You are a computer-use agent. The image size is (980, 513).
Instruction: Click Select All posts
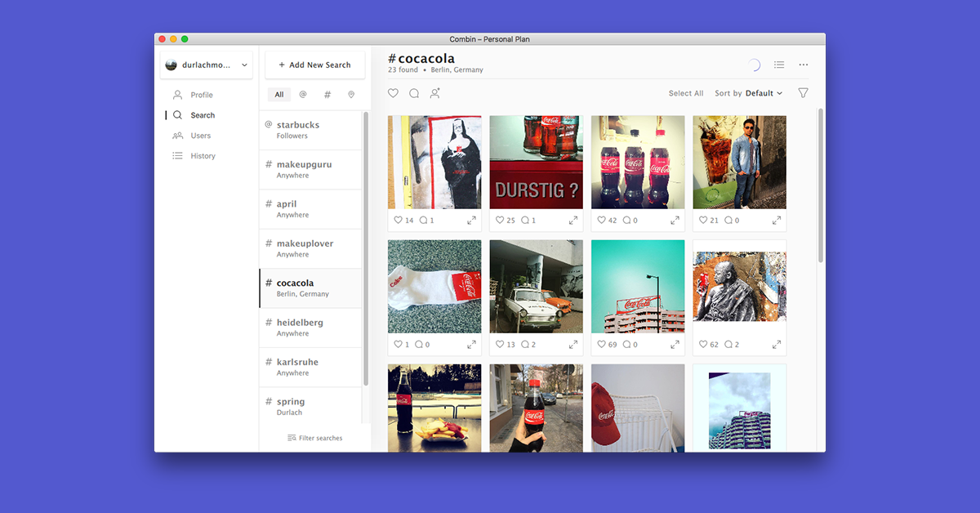pos(686,93)
